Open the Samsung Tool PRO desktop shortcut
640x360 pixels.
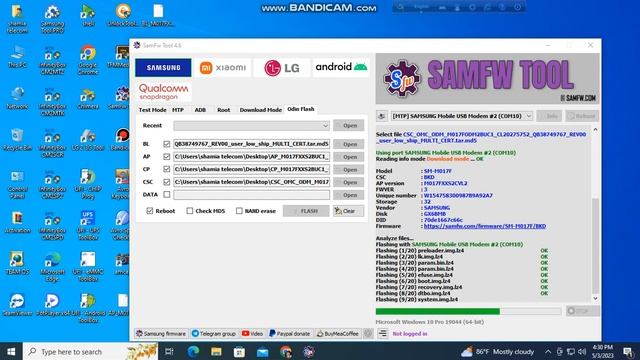pos(53,19)
